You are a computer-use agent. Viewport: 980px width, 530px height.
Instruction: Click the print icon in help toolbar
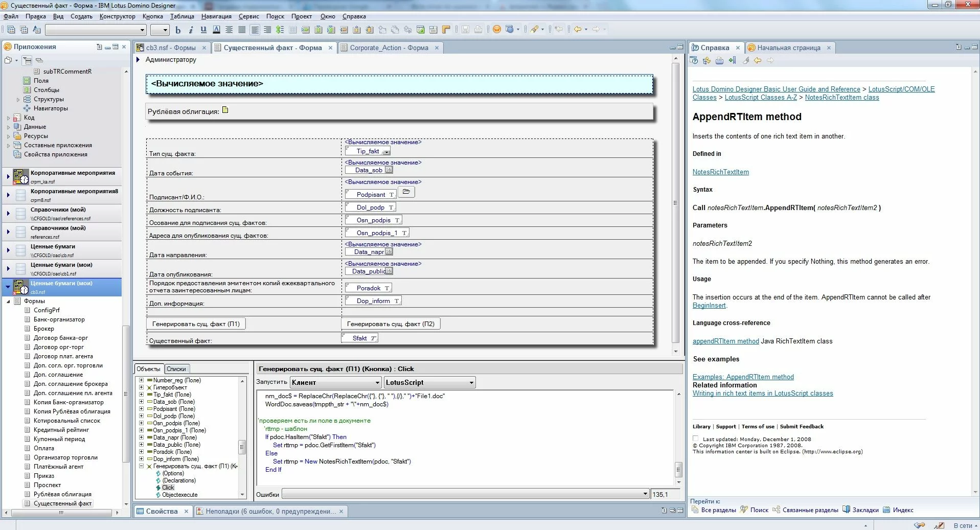(719, 61)
